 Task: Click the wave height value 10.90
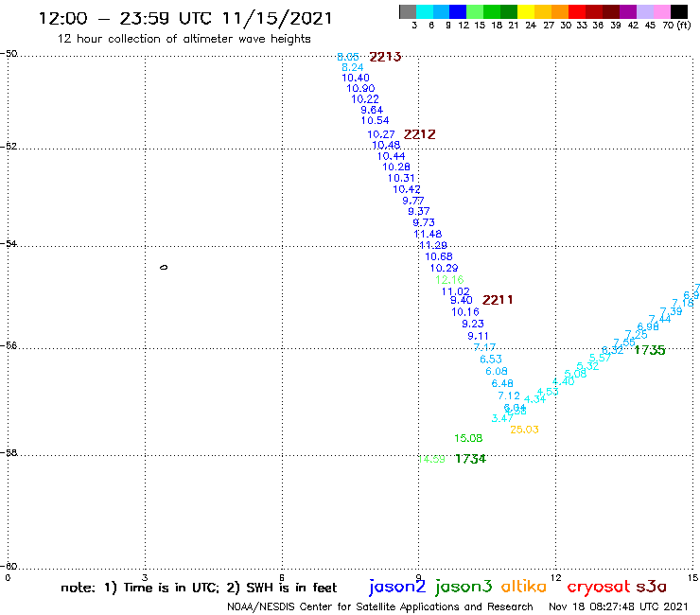pos(360,88)
